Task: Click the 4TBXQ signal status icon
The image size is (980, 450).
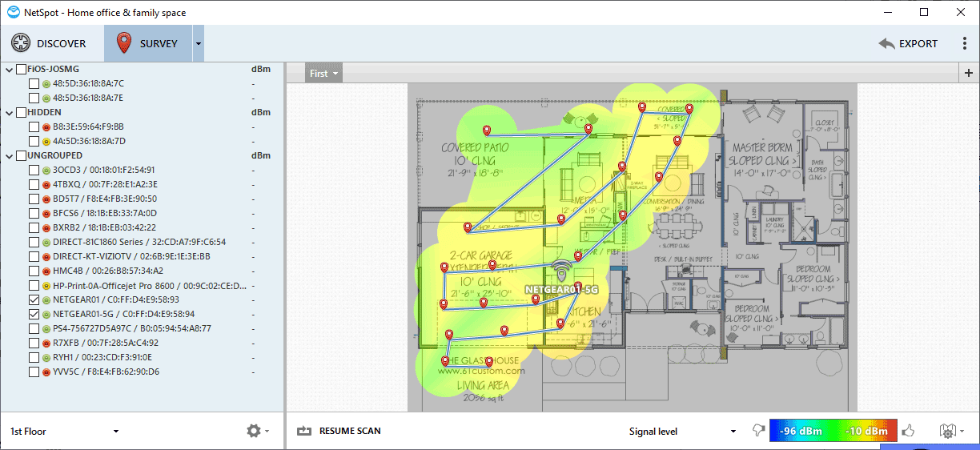Action: tap(46, 185)
